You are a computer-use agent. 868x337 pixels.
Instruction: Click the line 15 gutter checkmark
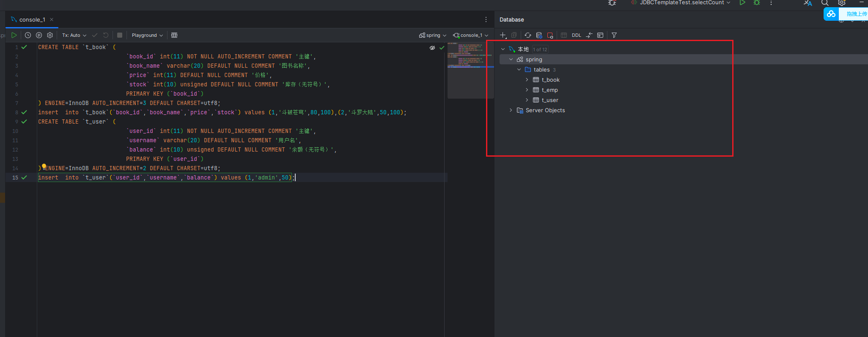click(x=24, y=177)
